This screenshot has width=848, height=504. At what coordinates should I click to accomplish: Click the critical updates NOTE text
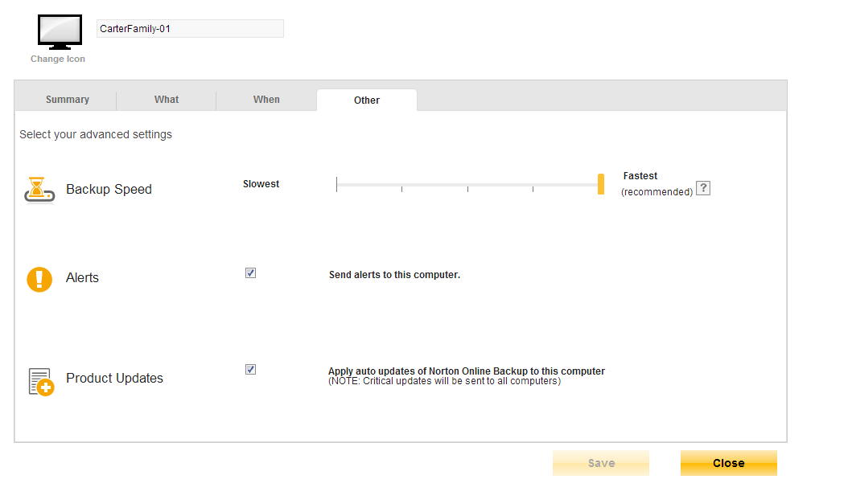pos(445,381)
